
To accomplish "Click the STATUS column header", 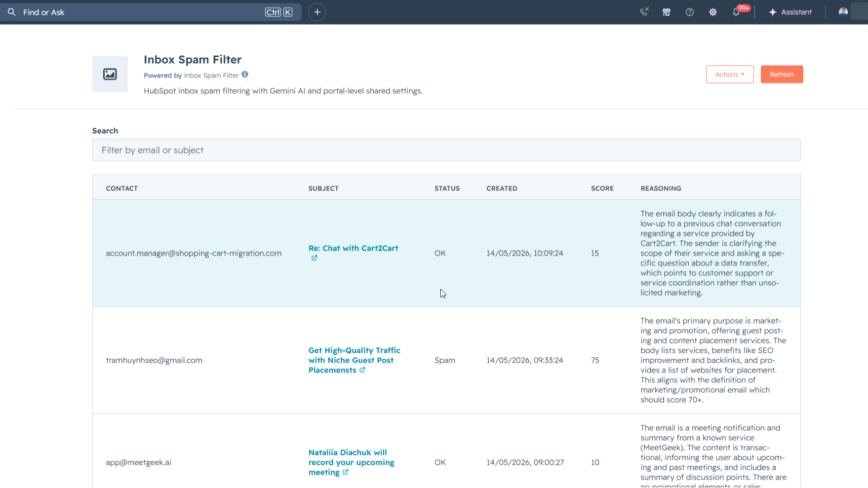I will click(x=447, y=188).
